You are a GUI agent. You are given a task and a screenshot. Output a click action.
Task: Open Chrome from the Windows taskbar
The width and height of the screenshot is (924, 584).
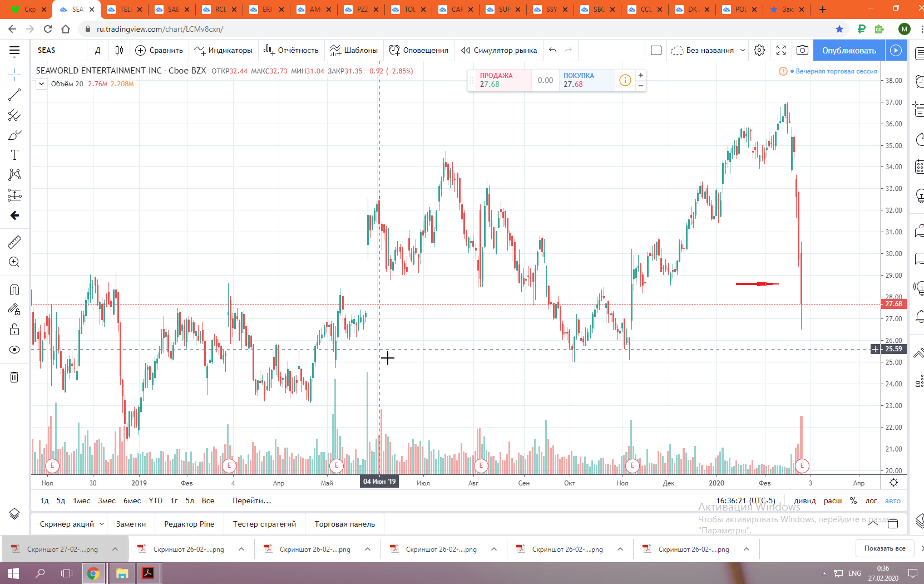click(93, 573)
